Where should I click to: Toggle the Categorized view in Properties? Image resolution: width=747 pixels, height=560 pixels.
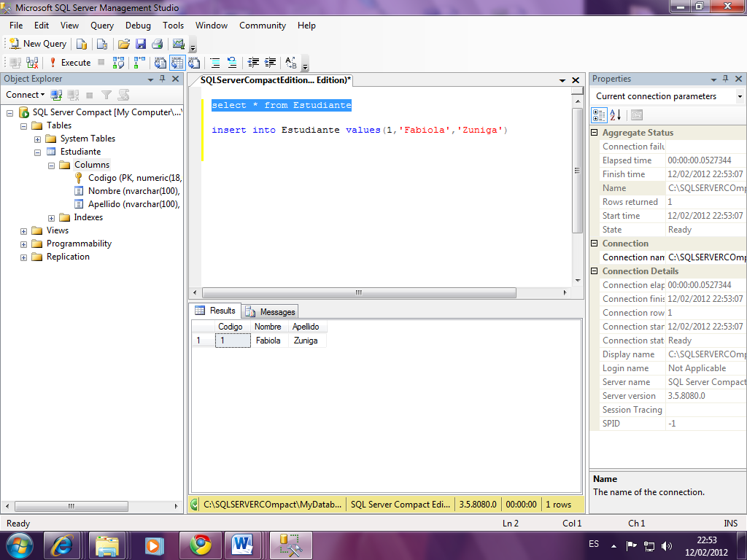(599, 114)
